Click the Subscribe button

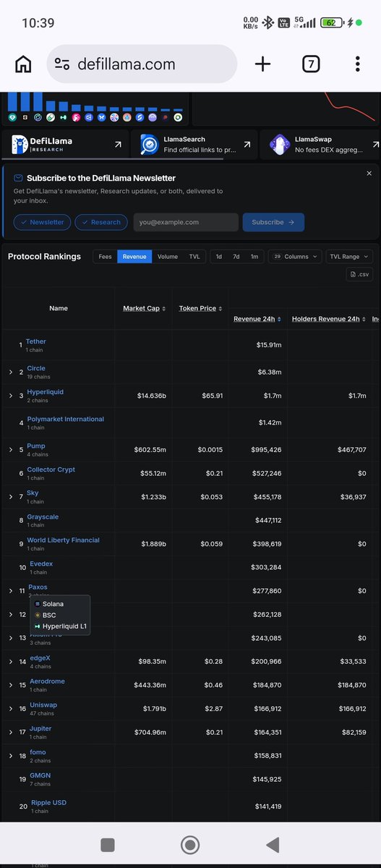click(x=273, y=222)
